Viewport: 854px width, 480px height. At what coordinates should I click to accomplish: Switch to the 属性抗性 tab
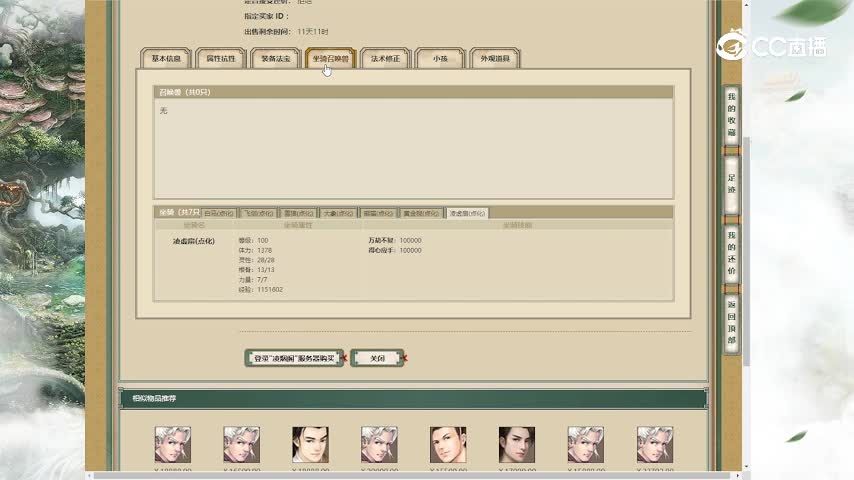click(221, 59)
